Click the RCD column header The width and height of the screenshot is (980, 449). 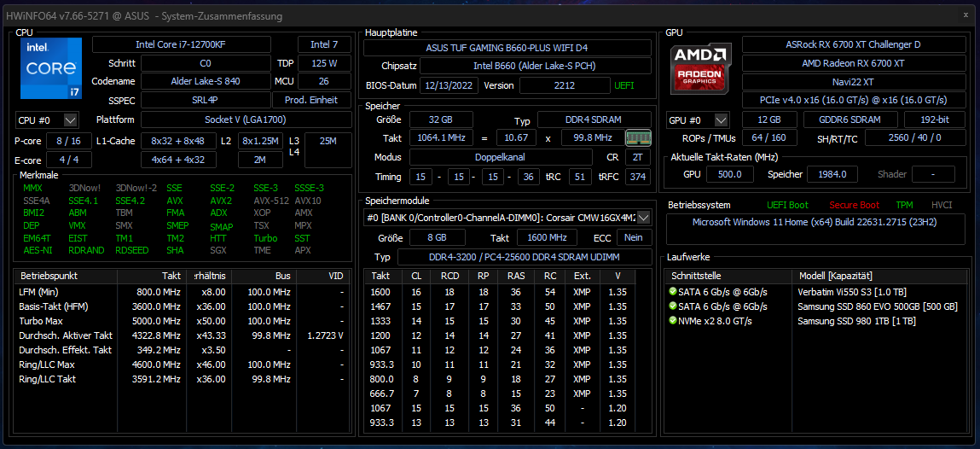point(450,276)
